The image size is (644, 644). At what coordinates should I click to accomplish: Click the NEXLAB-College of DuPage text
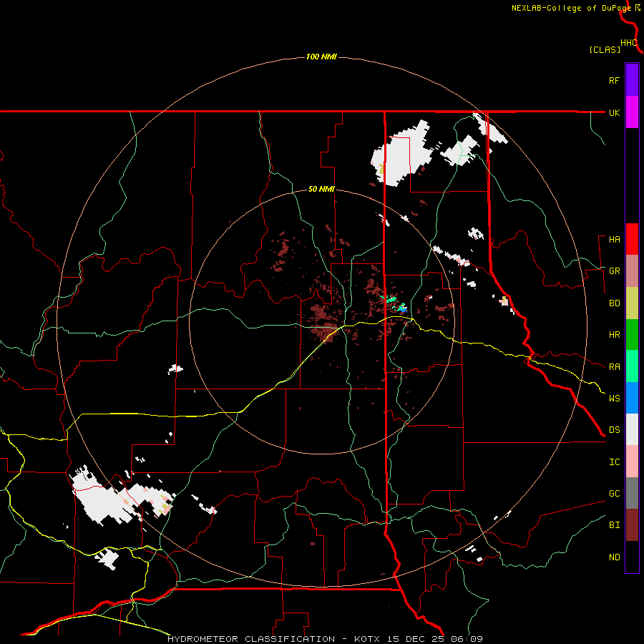click(571, 8)
